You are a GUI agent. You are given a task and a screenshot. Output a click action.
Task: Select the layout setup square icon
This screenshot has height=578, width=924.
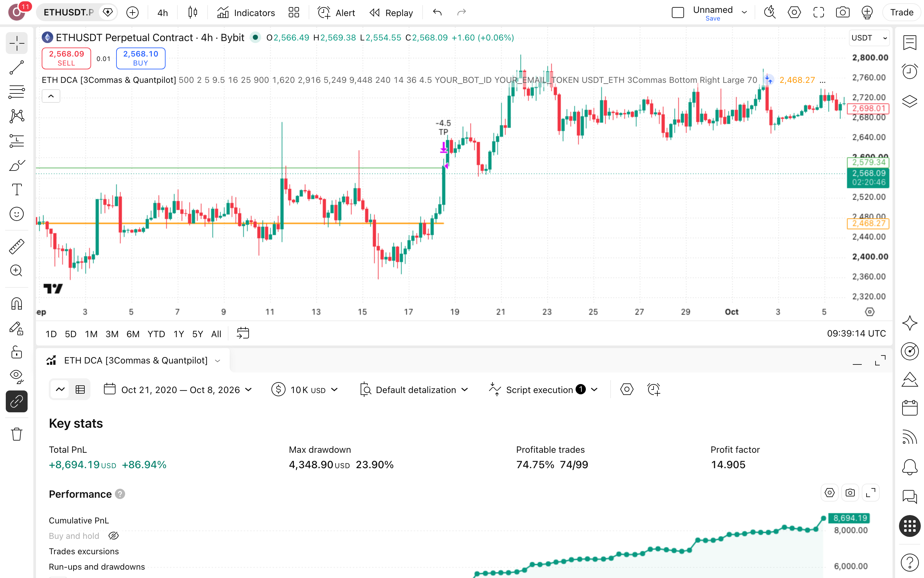tap(678, 13)
